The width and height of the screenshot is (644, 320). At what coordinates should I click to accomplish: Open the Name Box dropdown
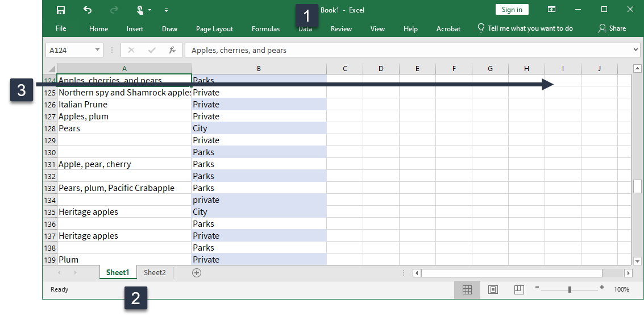97,50
